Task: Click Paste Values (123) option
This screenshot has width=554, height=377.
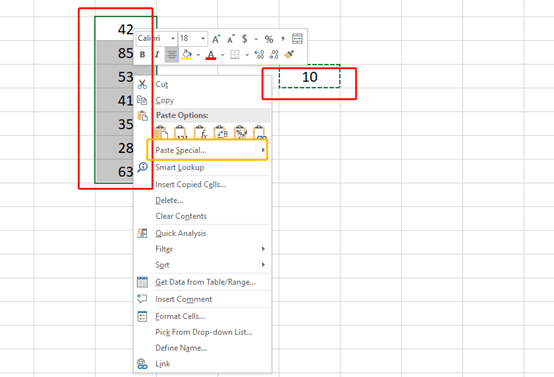Action: click(x=181, y=132)
